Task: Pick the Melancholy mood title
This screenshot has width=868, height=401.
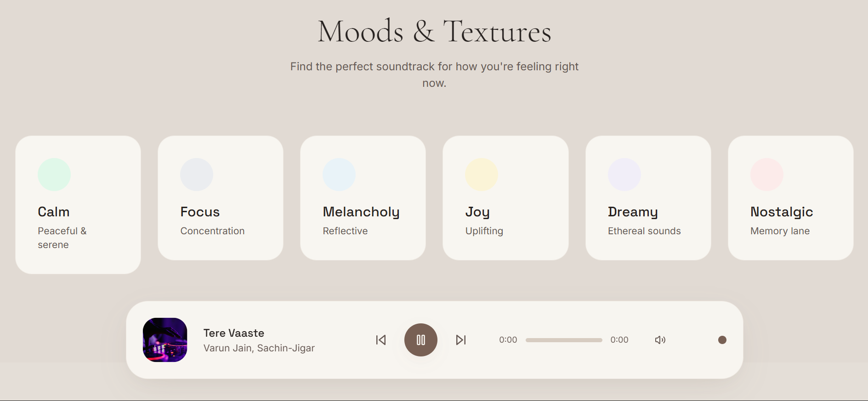Action: click(361, 212)
